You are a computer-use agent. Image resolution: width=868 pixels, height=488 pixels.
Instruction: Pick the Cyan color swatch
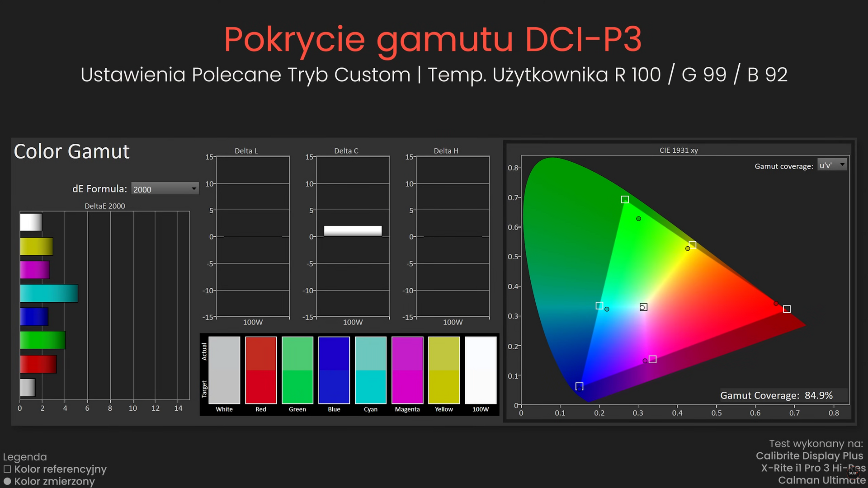(371, 370)
